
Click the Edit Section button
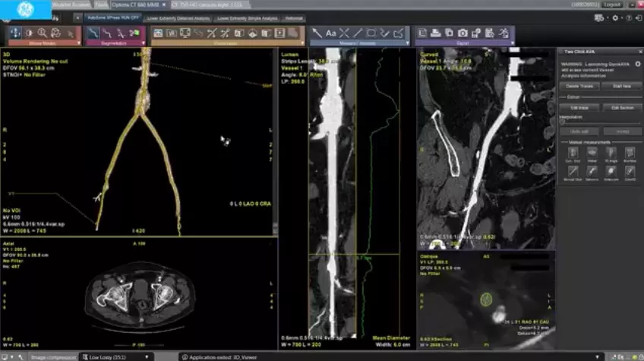tap(622, 108)
